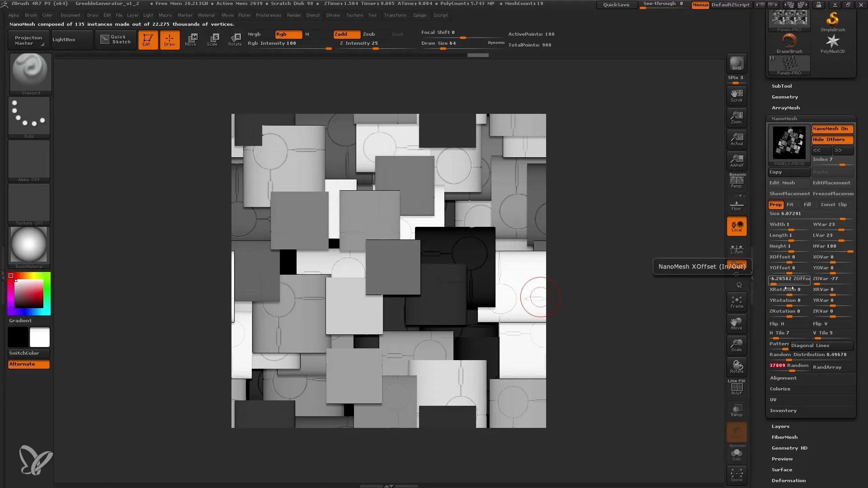Viewport: 868px width, 488px height.
Task: Click the Scale tool in toolbar
Action: 213,39
